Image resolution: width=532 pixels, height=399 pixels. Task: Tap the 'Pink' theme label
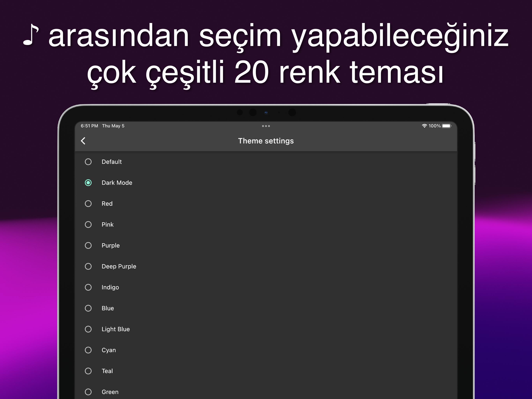point(107,224)
